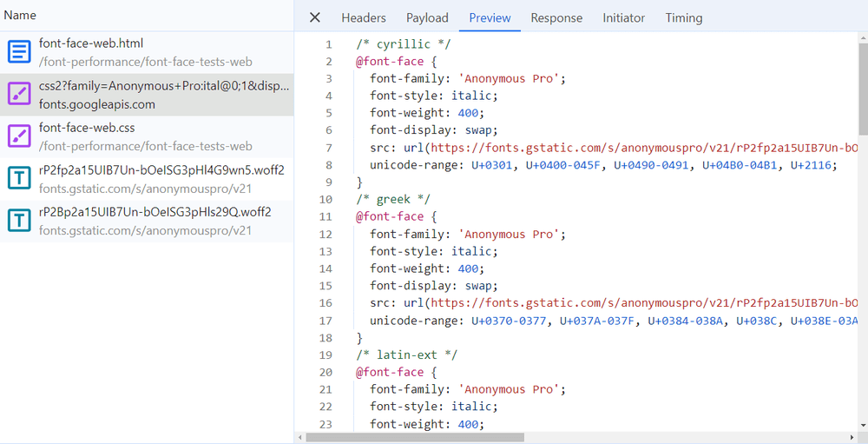Click the scroll up arrow in preview
The image size is (868, 444).
click(x=863, y=37)
